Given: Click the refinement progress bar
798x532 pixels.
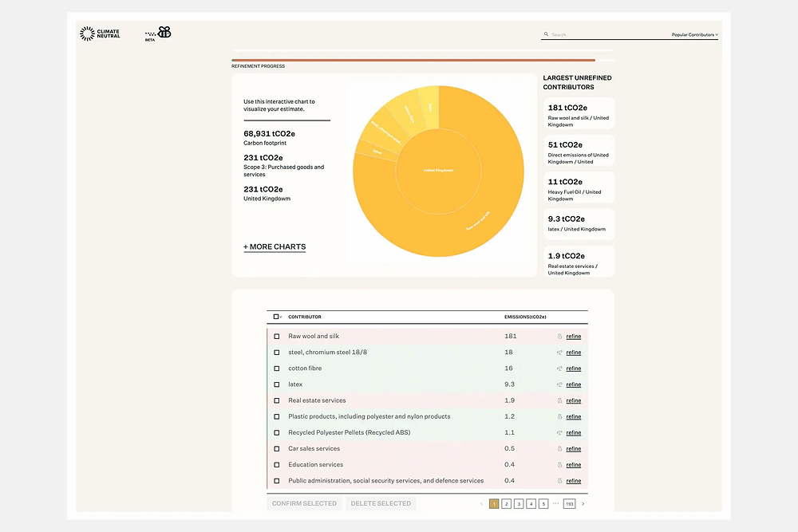Looking at the screenshot, I should pyautogui.click(x=423, y=60).
